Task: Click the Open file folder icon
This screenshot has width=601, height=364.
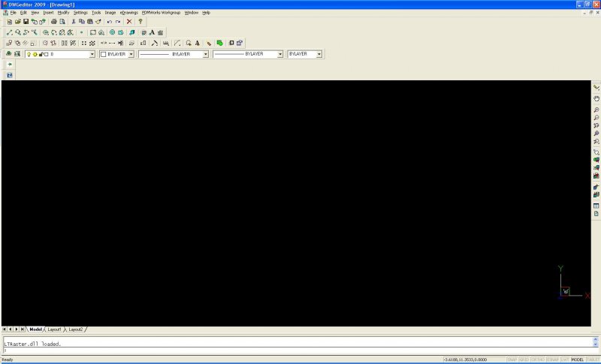Action: point(17,22)
